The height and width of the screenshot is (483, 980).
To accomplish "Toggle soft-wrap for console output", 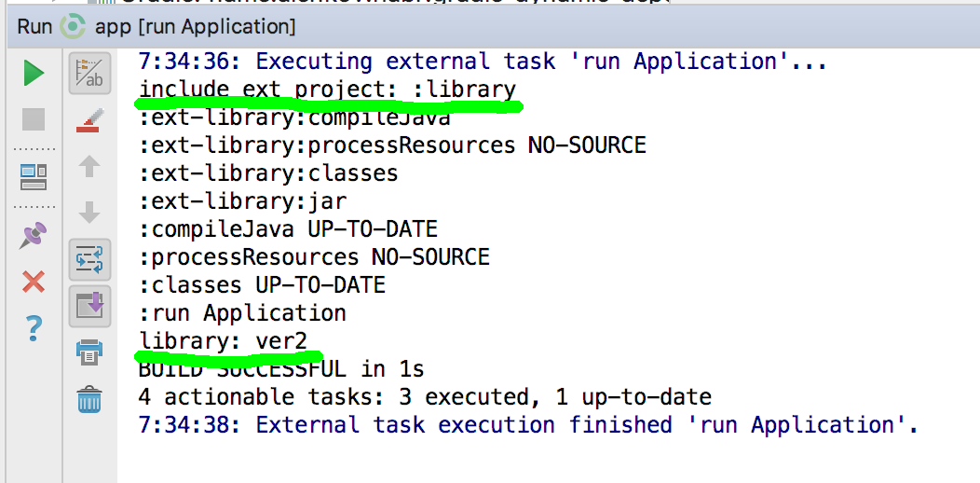I will click(89, 259).
